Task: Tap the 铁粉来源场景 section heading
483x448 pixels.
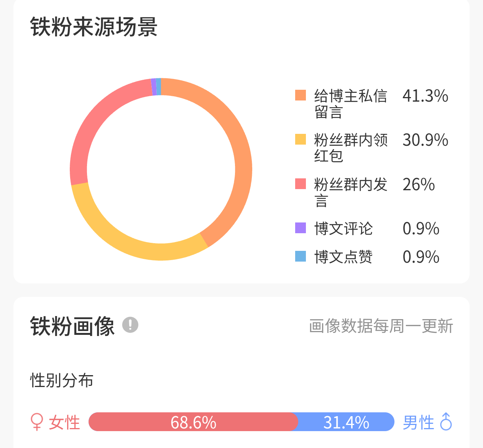Action: [x=94, y=27]
